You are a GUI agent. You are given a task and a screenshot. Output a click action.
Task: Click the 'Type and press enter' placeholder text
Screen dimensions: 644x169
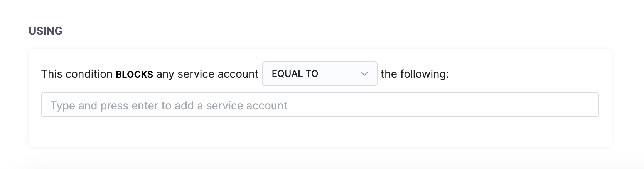point(169,106)
